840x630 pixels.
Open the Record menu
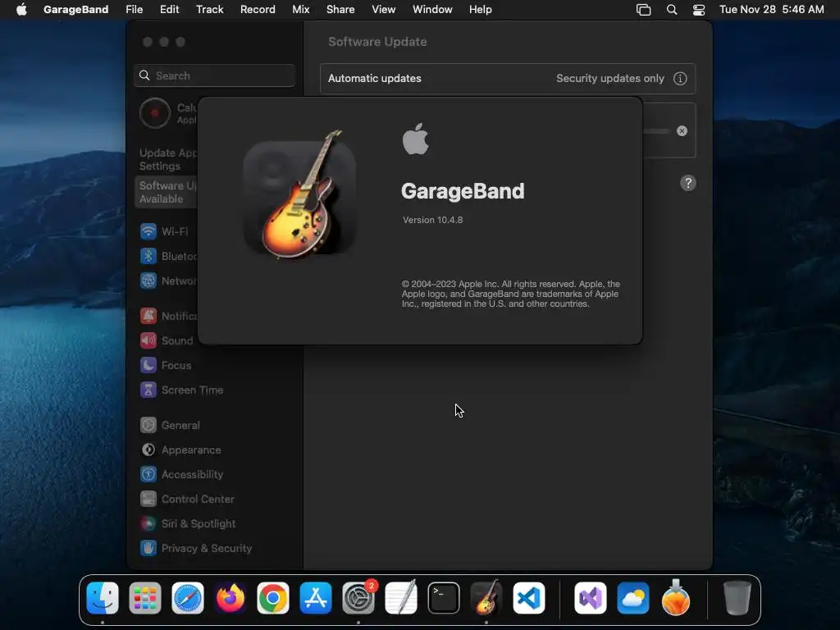[x=258, y=9]
